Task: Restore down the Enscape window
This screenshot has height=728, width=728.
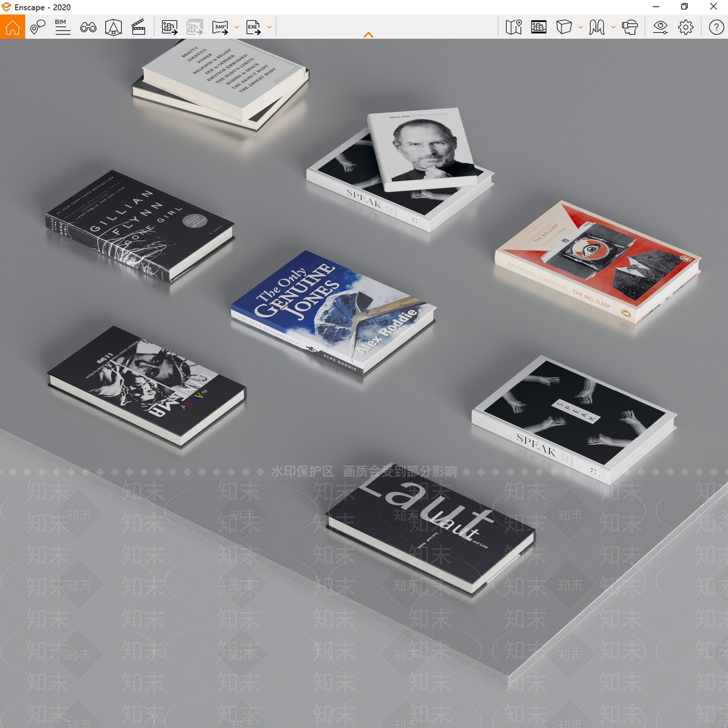Action: 684,6
